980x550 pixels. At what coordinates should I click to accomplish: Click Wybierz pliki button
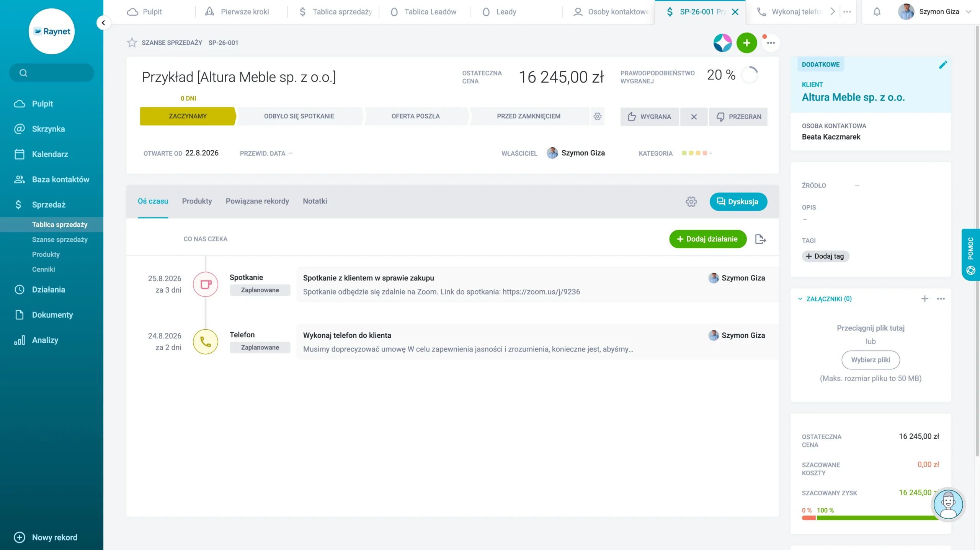(x=871, y=360)
